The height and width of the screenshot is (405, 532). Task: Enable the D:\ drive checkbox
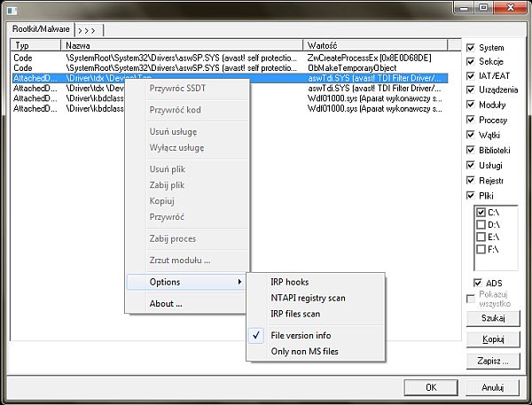tap(481, 224)
